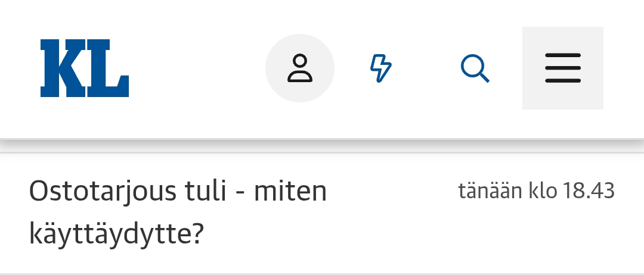Expand navigation with the three-line button
Image resolution: width=644 pixels, height=275 pixels.
click(562, 68)
